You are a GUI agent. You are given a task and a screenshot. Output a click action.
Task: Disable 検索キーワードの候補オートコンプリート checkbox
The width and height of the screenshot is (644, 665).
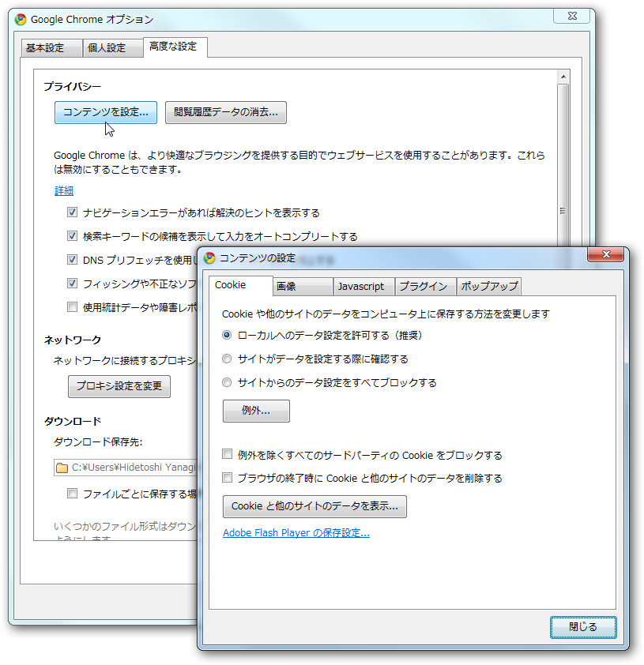point(72,235)
